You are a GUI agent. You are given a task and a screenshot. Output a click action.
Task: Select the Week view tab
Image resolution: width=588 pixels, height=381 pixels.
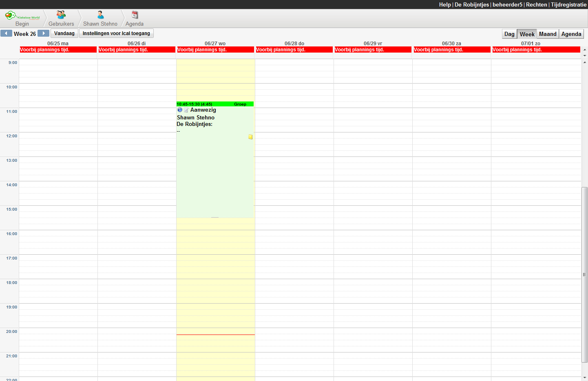click(527, 34)
